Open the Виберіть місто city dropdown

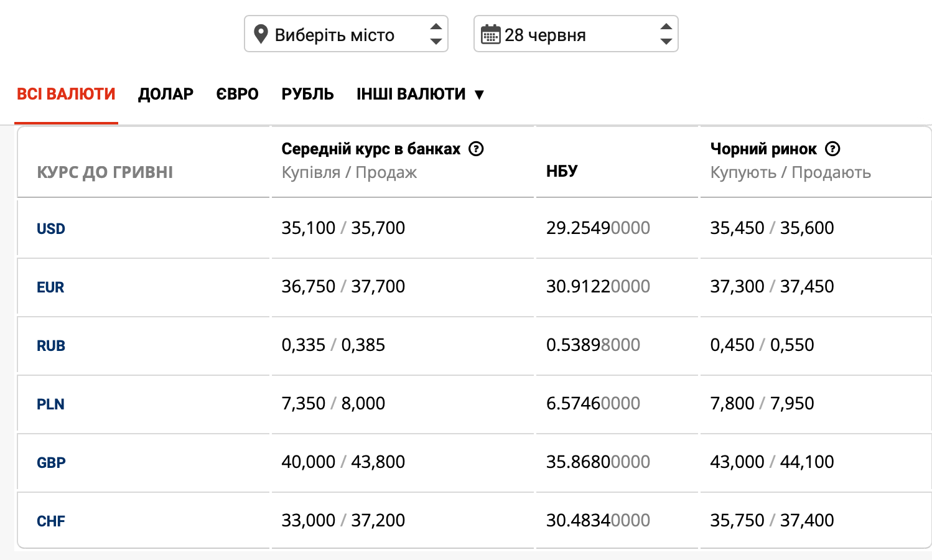(x=345, y=34)
